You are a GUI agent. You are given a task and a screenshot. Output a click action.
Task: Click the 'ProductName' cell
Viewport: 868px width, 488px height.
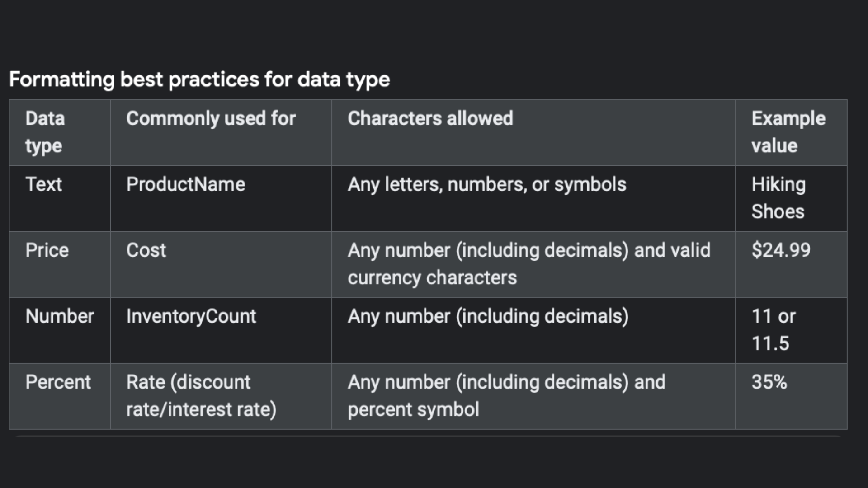(x=221, y=198)
